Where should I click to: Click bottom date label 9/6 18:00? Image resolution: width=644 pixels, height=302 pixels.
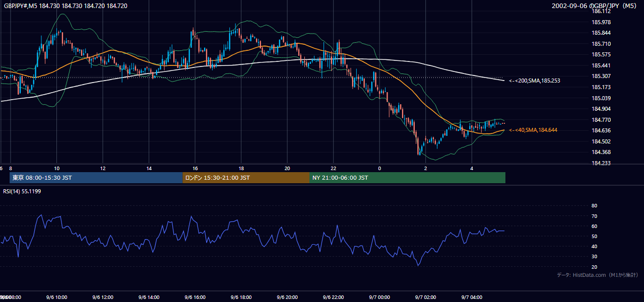(241, 297)
